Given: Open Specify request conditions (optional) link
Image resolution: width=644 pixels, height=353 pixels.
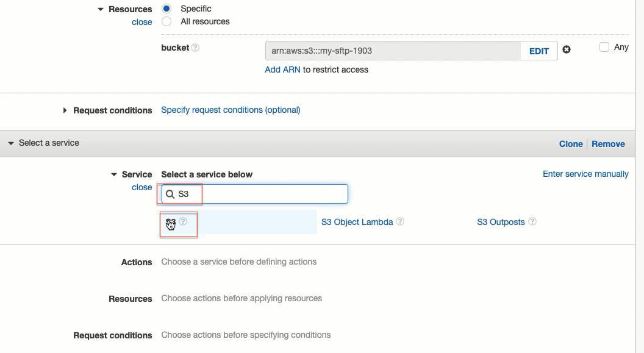Looking at the screenshot, I should coord(231,110).
